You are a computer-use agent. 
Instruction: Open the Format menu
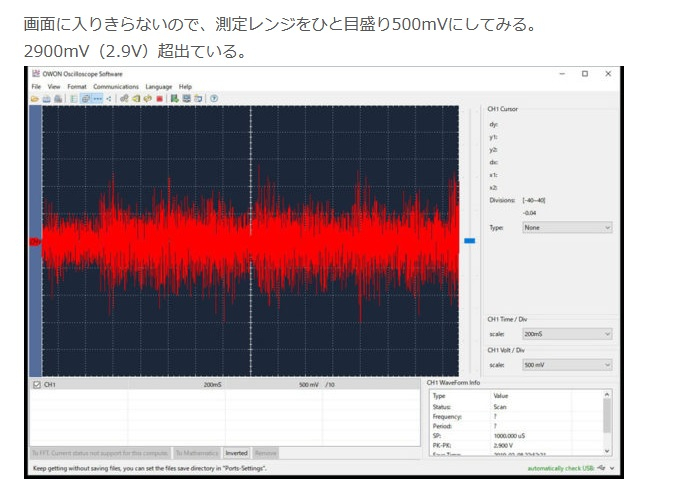pyautogui.click(x=77, y=87)
